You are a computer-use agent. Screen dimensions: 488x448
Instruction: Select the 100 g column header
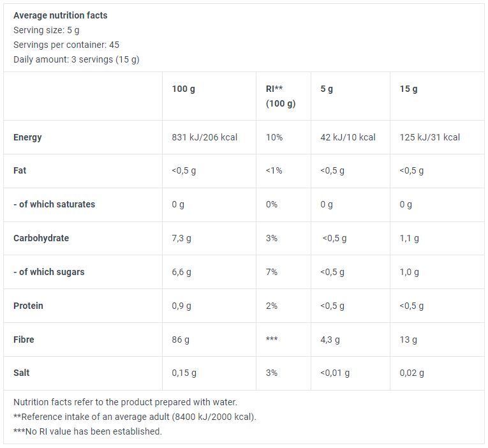coord(184,89)
